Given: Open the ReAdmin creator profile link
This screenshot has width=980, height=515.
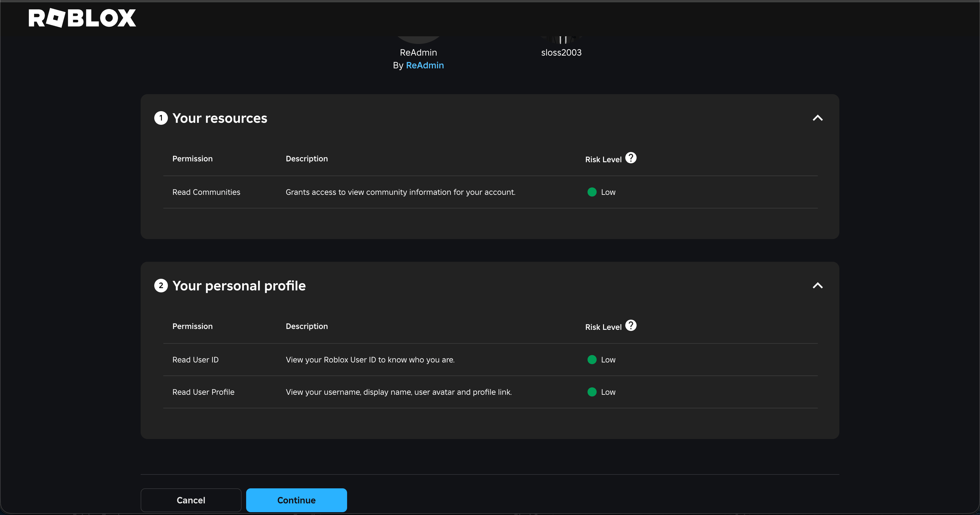Looking at the screenshot, I should [424, 66].
